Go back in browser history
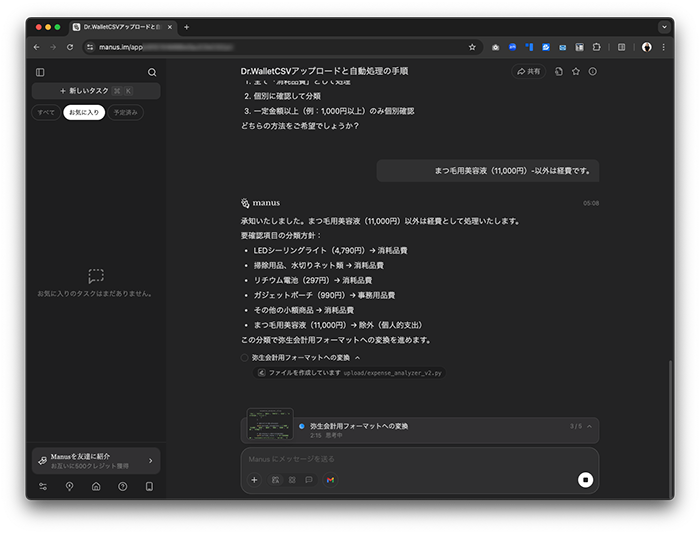This screenshot has height=534, width=700. click(x=37, y=47)
